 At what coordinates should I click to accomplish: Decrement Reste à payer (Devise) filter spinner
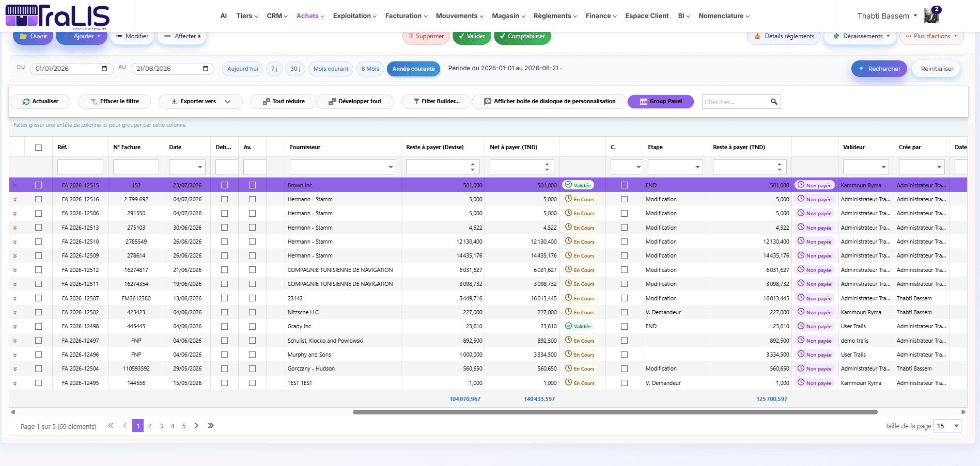click(473, 170)
